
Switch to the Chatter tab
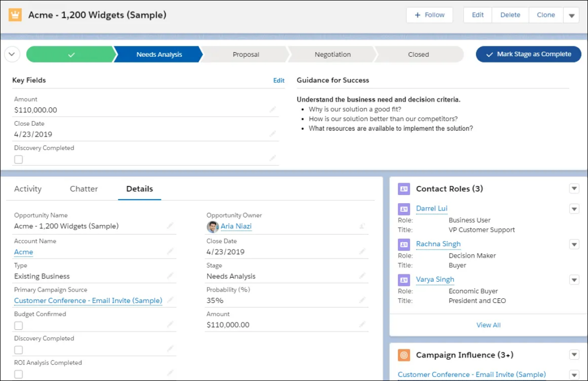(84, 189)
